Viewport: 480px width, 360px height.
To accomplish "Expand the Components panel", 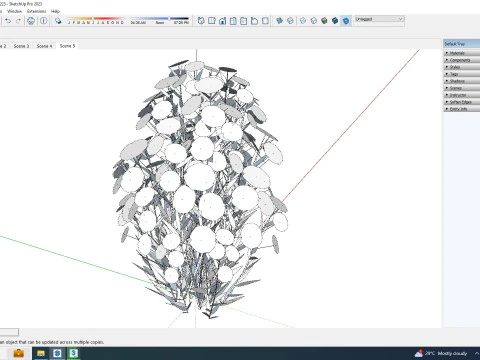I will point(462,60).
